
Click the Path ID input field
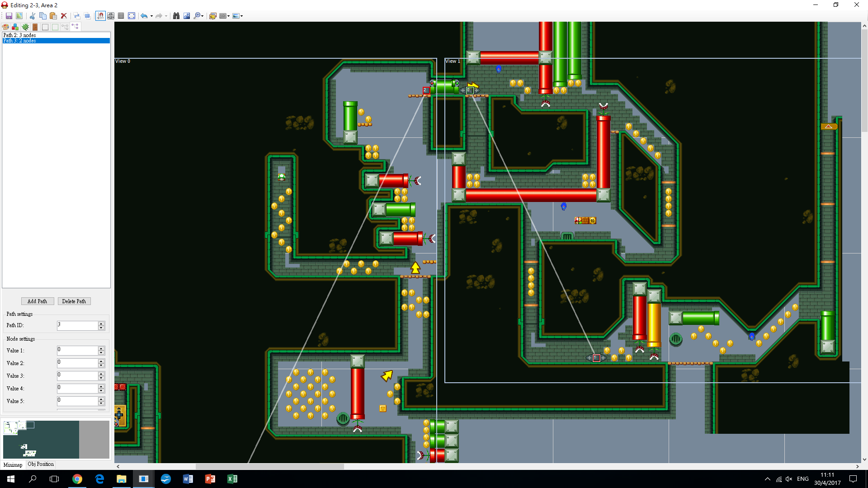click(x=77, y=325)
